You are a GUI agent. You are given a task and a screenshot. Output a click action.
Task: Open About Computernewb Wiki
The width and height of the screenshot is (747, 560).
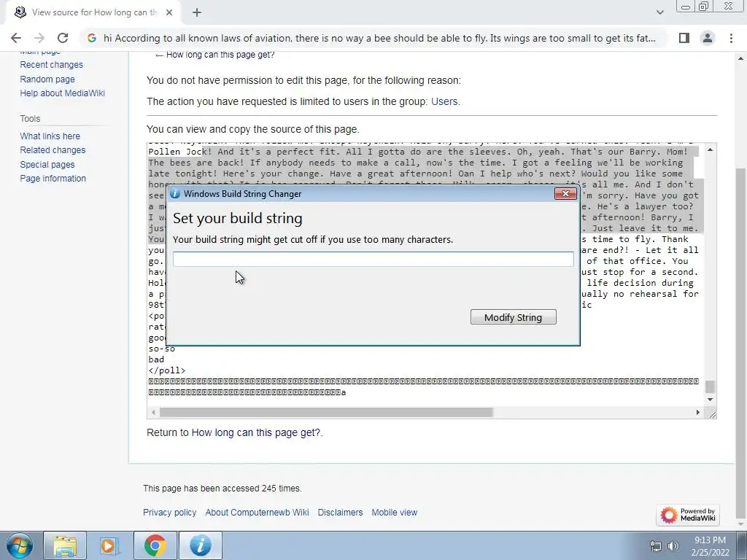257,513
